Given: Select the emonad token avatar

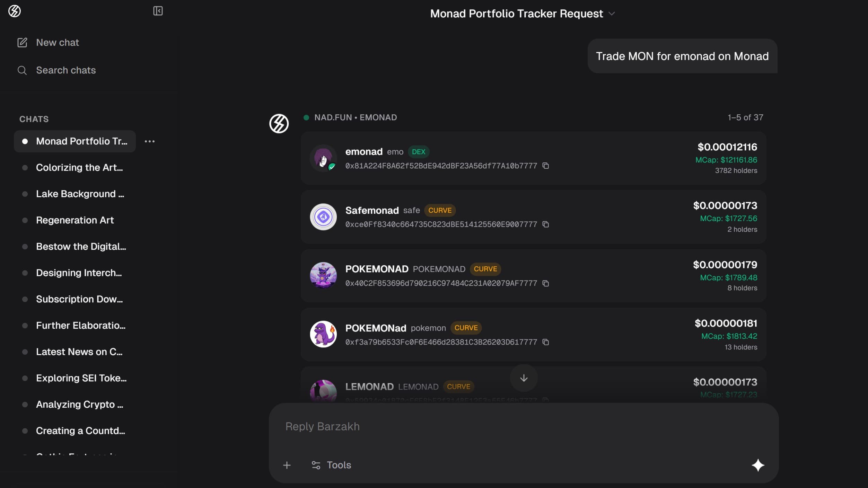Looking at the screenshot, I should click(323, 158).
